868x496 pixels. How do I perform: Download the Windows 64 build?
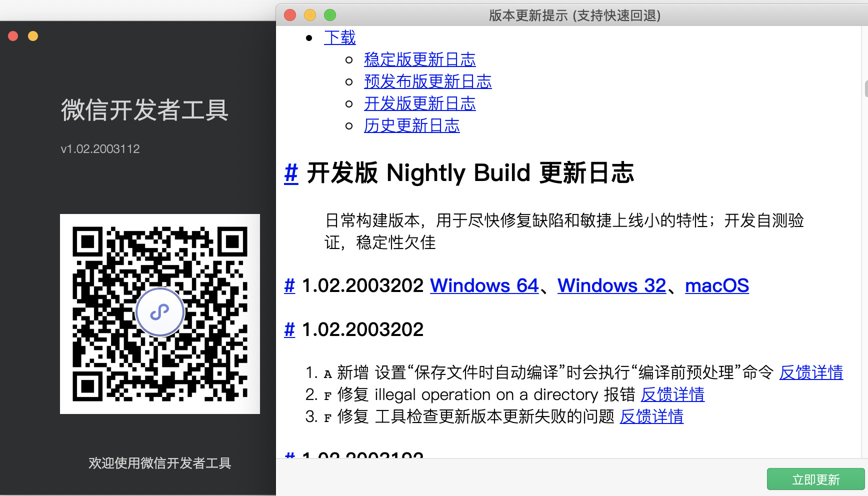pos(484,285)
